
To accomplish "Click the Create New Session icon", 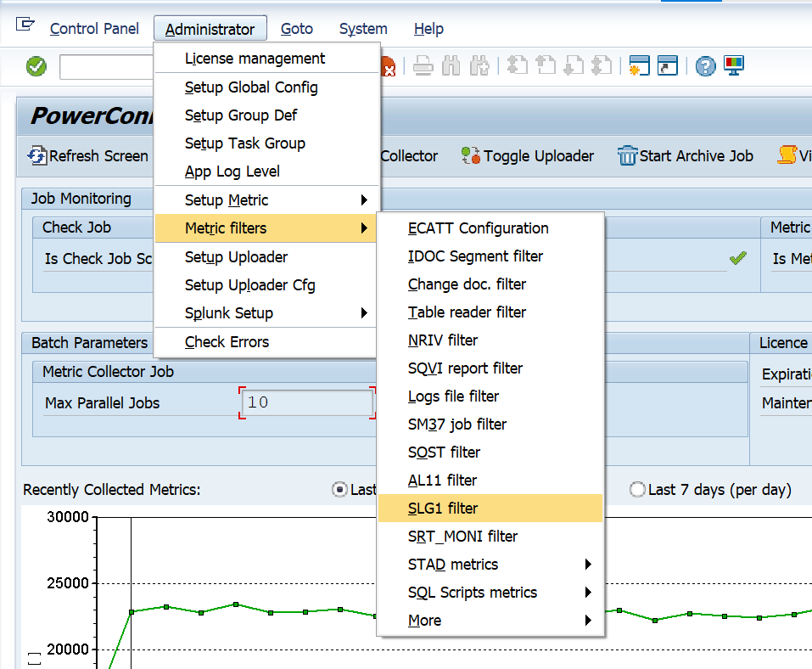I will 639,66.
